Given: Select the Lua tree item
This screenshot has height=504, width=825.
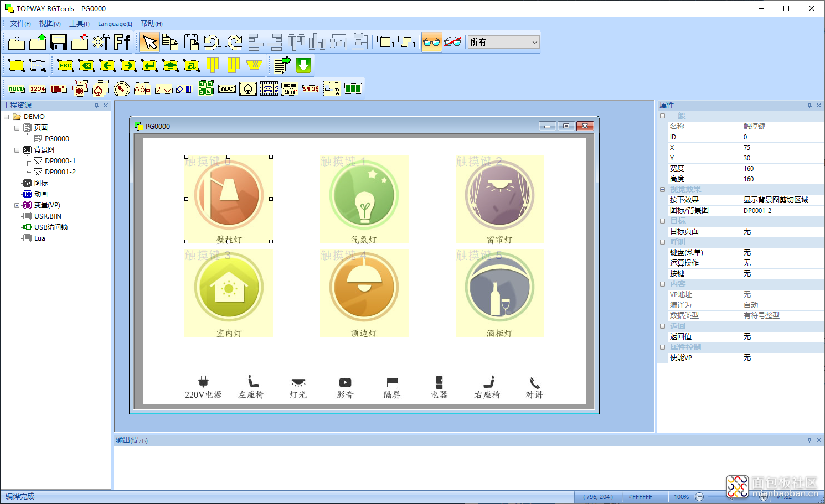Looking at the screenshot, I should pos(39,238).
